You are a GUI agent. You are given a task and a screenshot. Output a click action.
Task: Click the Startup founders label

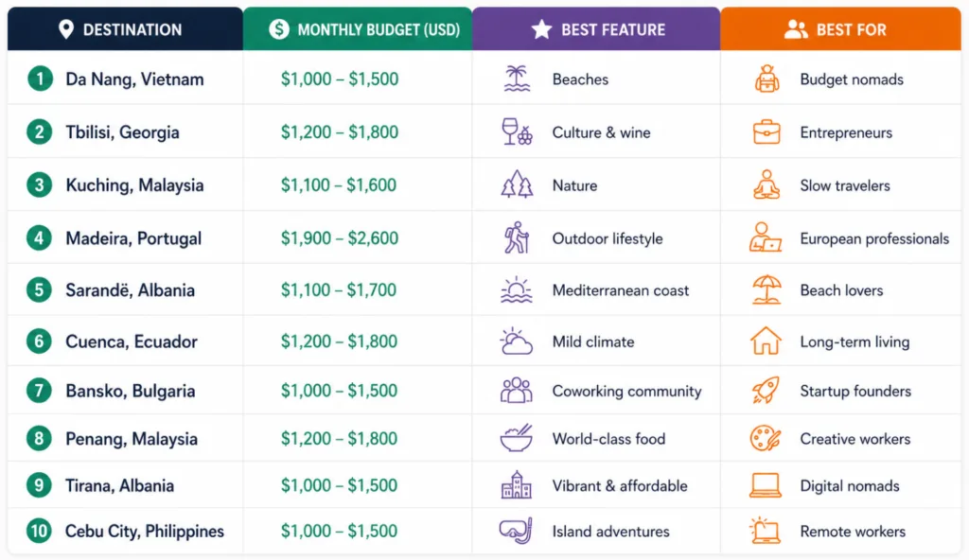pyautogui.click(x=855, y=392)
